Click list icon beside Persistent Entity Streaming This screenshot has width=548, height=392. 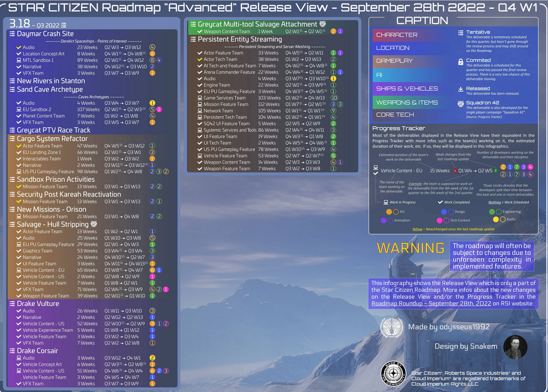pos(193,40)
